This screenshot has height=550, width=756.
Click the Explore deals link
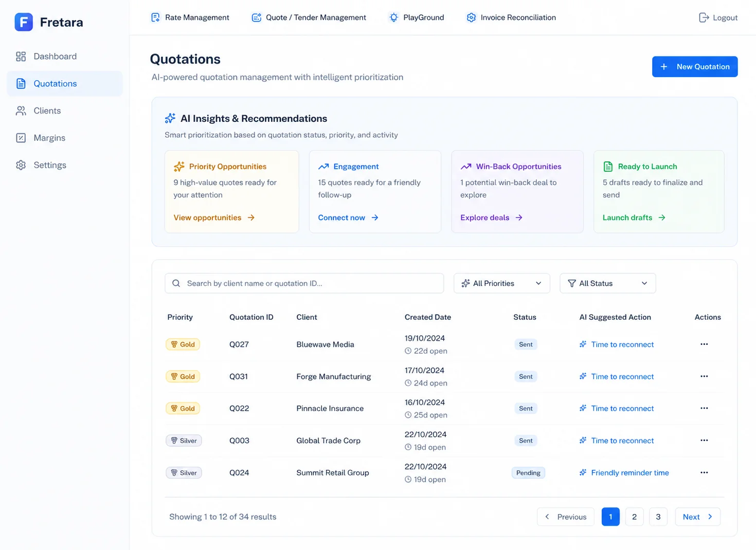tap(491, 218)
